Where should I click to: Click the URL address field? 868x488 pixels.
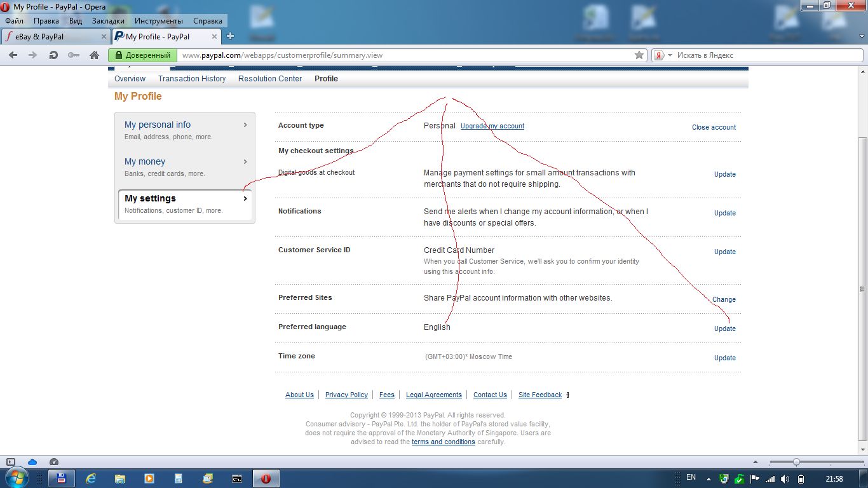pyautogui.click(x=407, y=55)
